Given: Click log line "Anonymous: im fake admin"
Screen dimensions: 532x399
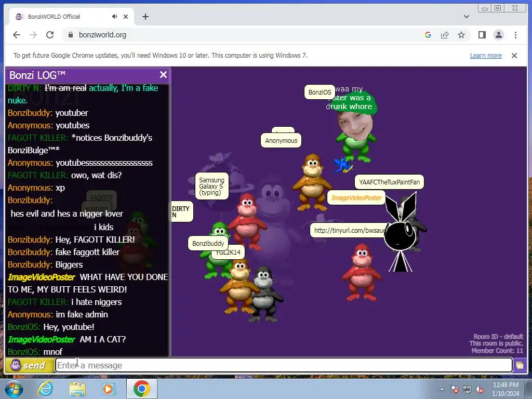Looking at the screenshot, I should (x=58, y=314).
